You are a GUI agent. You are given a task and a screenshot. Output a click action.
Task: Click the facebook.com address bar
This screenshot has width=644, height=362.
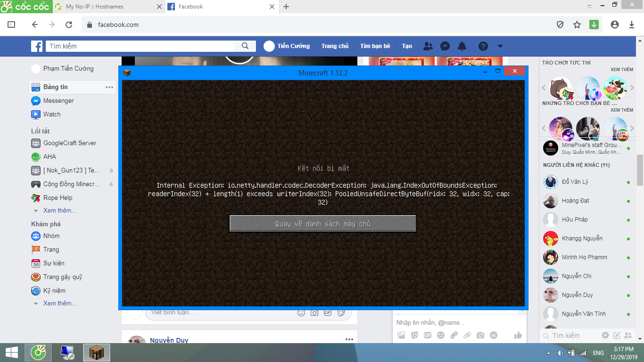point(316,25)
